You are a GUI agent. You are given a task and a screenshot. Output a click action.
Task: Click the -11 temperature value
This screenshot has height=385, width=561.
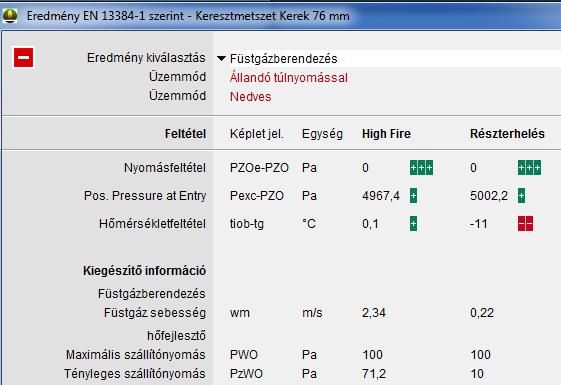479,224
